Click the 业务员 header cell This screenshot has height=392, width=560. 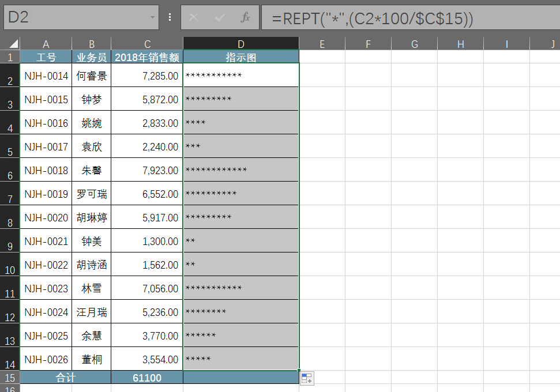tap(92, 56)
